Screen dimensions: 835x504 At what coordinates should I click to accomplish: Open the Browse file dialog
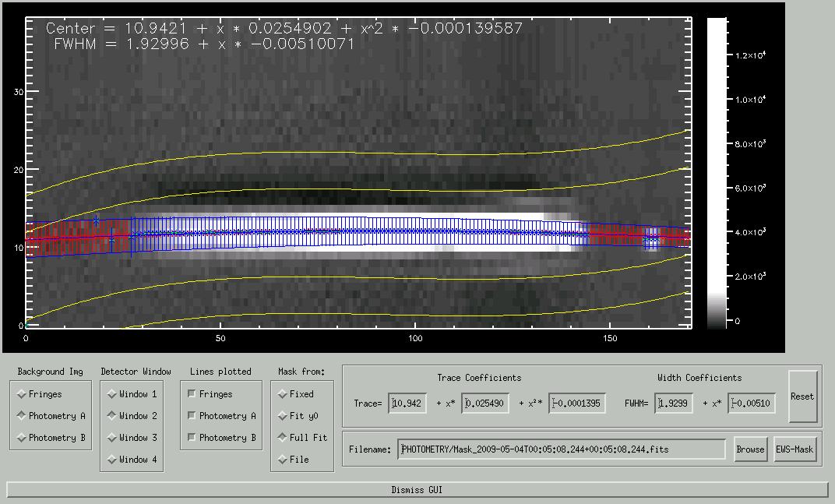pyautogui.click(x=751, y=449)
